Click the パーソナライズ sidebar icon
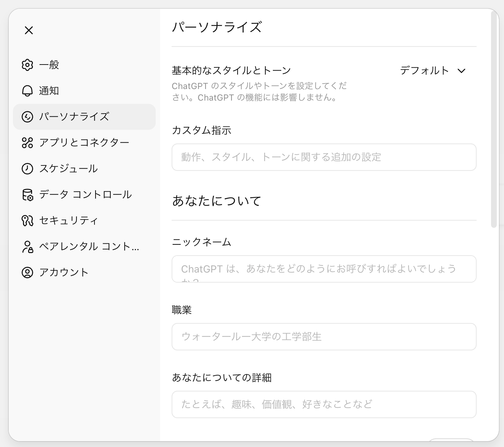Viewport: 504px width, 447px height. 27,117
